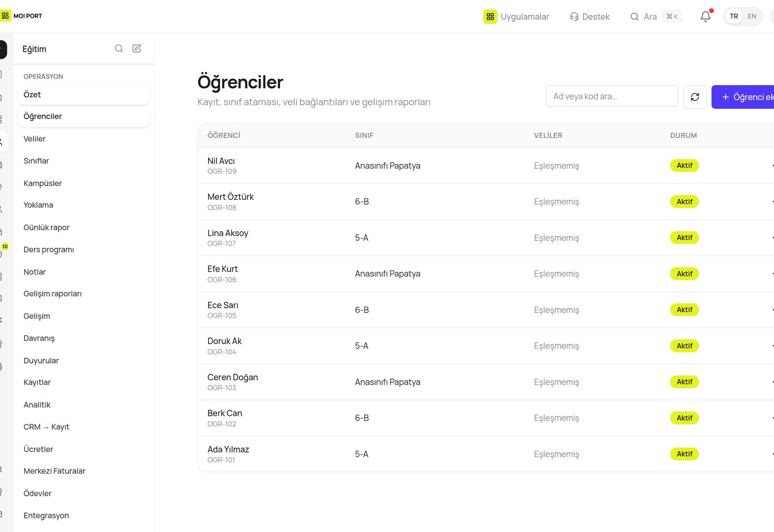Open Ders programı schedule
Screen dimensions: 774x532
click(84, 250)
